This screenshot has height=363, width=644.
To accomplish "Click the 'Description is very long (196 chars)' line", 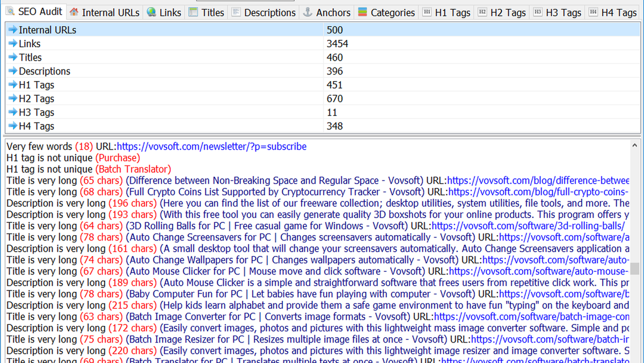I will tap(318, 203).
